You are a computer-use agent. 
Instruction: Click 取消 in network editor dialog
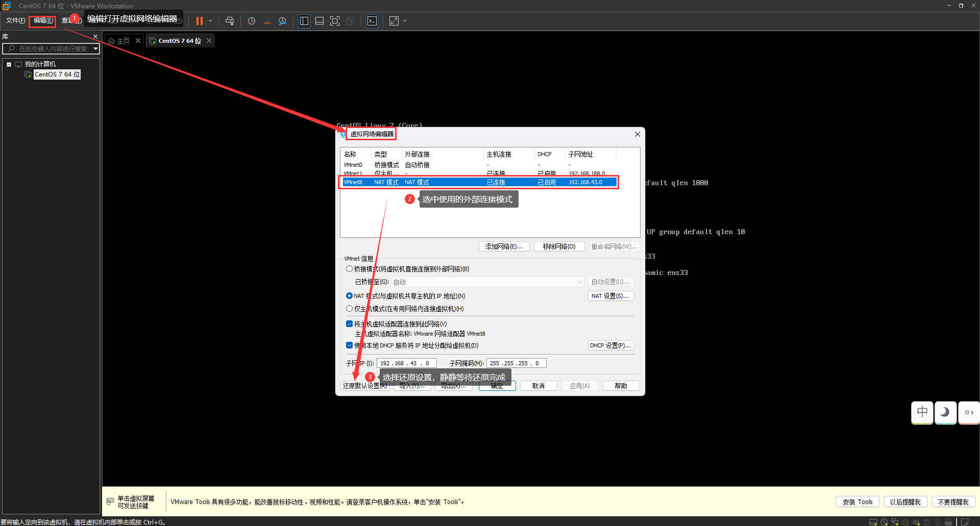pos(538,386)
